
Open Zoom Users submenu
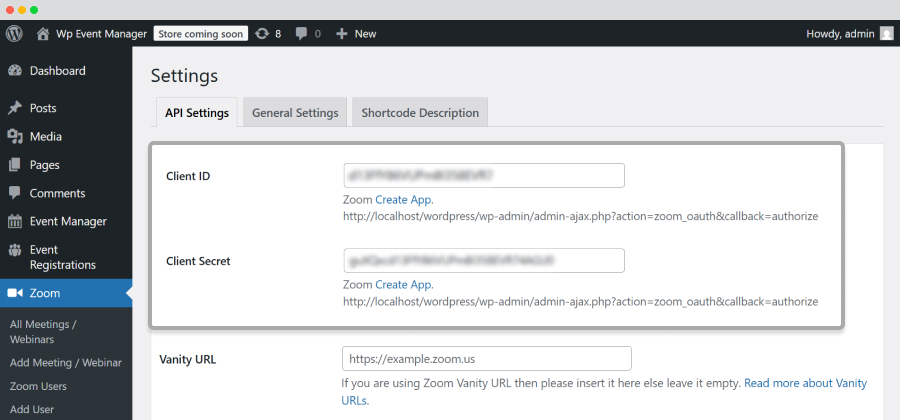[38, 386]
